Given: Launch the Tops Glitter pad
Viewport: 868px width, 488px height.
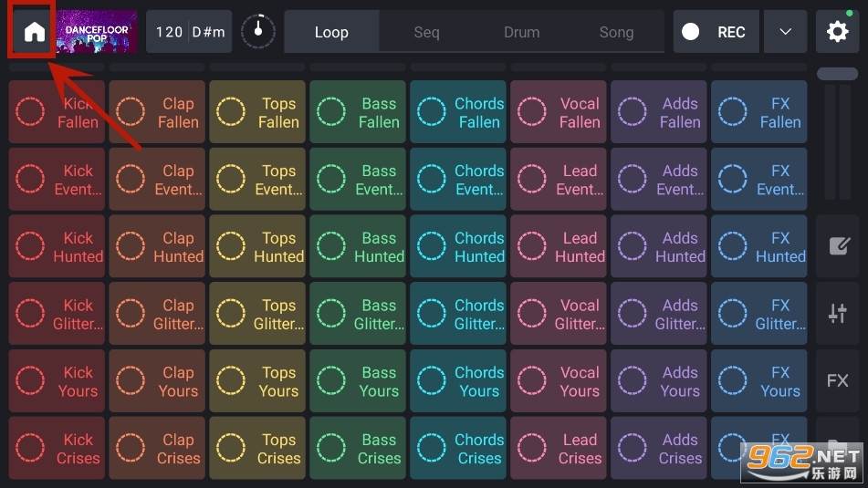Looking at the screenshot, I should tap(257, 314).
